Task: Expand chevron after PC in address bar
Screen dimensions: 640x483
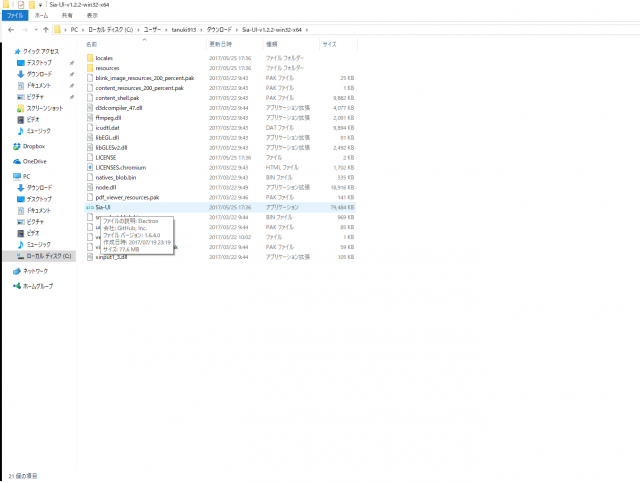Action: point(83,30)
